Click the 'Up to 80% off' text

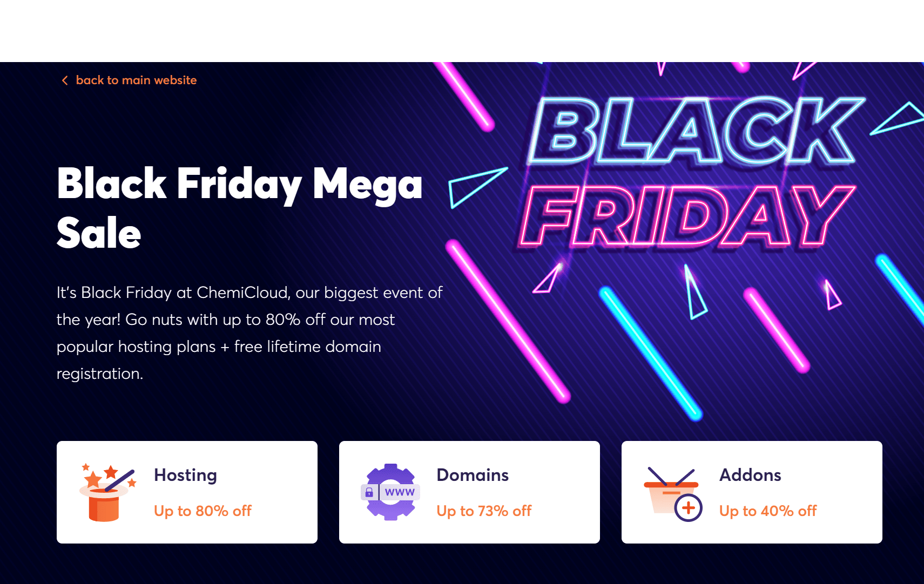pos(203,511)
